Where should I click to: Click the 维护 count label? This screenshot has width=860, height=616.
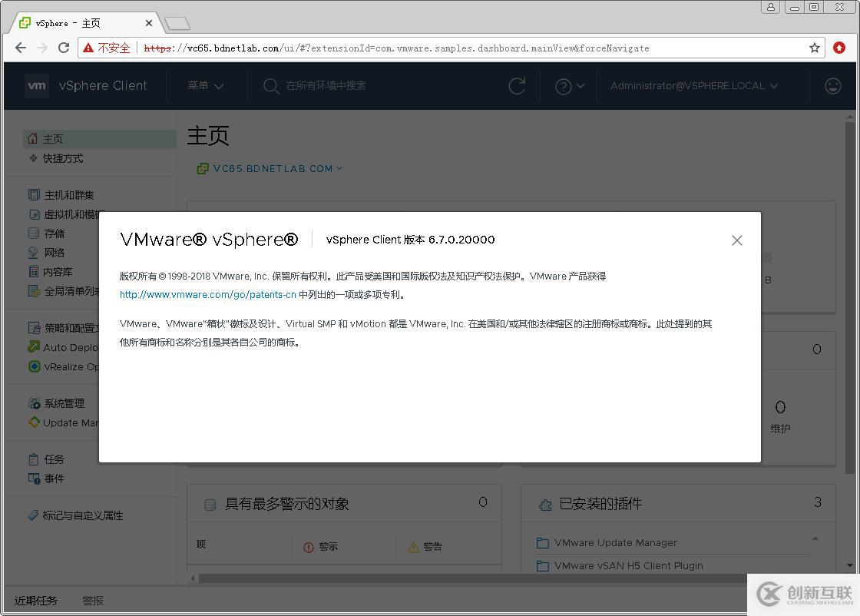click(x=780, y=429)
